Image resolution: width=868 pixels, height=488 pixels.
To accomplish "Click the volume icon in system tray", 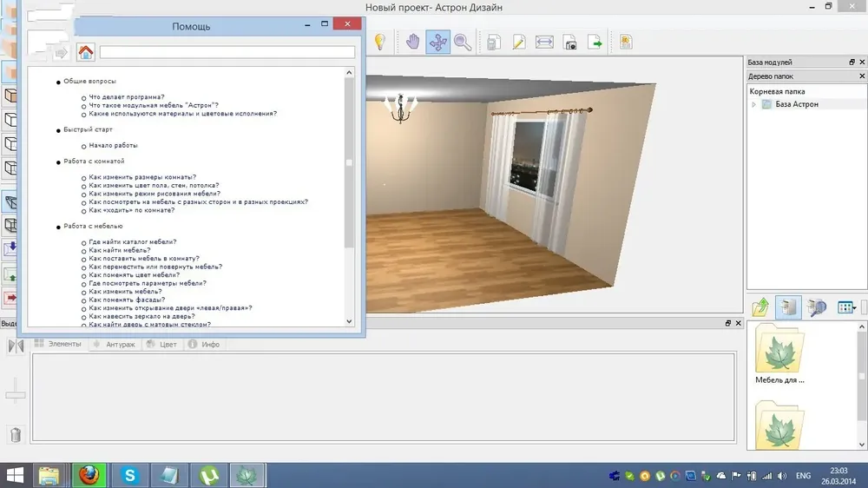I will [782, 476].
